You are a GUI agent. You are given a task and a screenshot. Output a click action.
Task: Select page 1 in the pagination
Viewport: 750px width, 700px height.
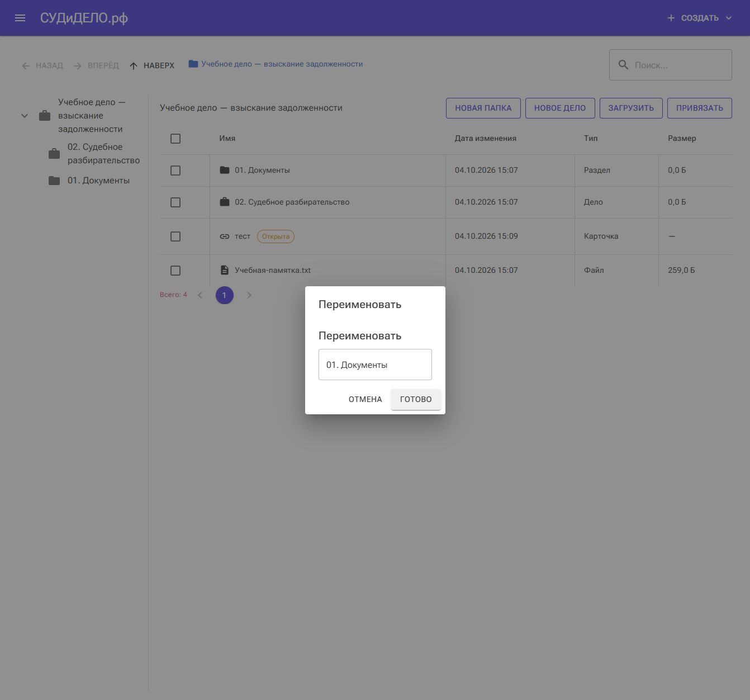coord(225,295)
